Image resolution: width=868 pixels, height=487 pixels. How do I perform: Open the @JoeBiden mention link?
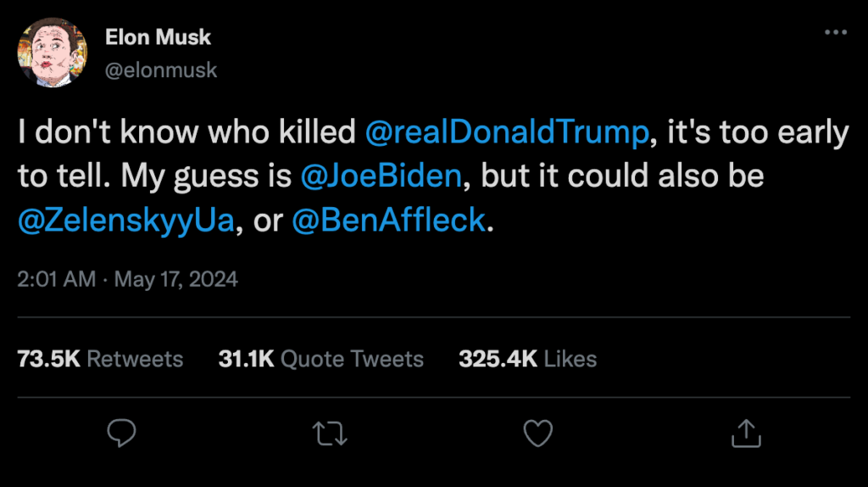pos(381,176)
